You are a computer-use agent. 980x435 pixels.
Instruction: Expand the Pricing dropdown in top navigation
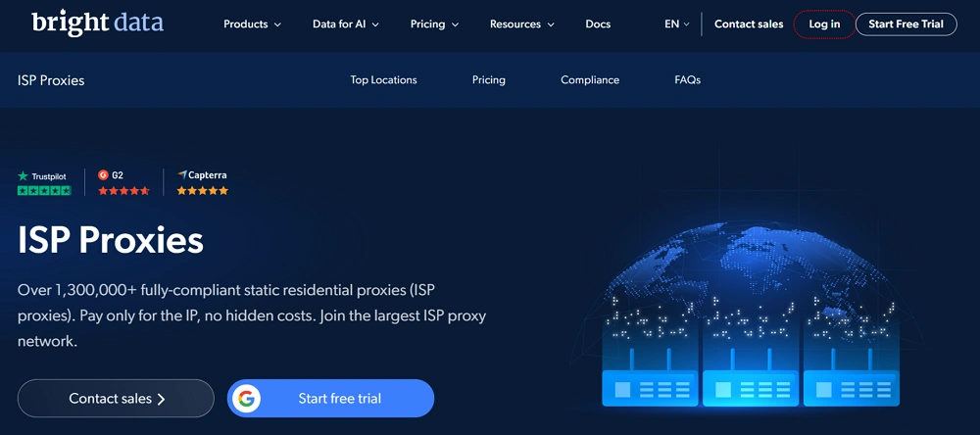[x=434, y=24]
